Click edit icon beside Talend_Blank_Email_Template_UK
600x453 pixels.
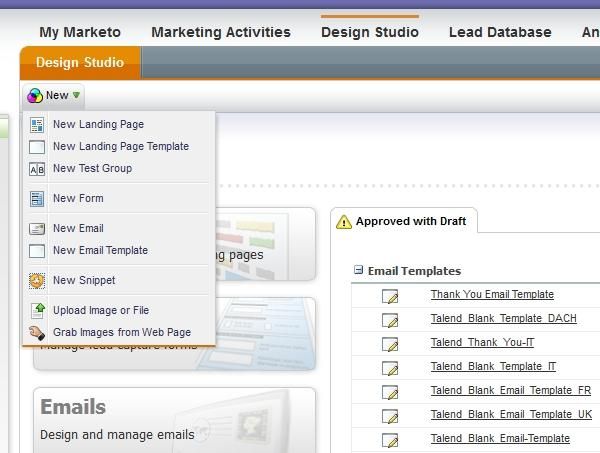(x=390, y=416)
